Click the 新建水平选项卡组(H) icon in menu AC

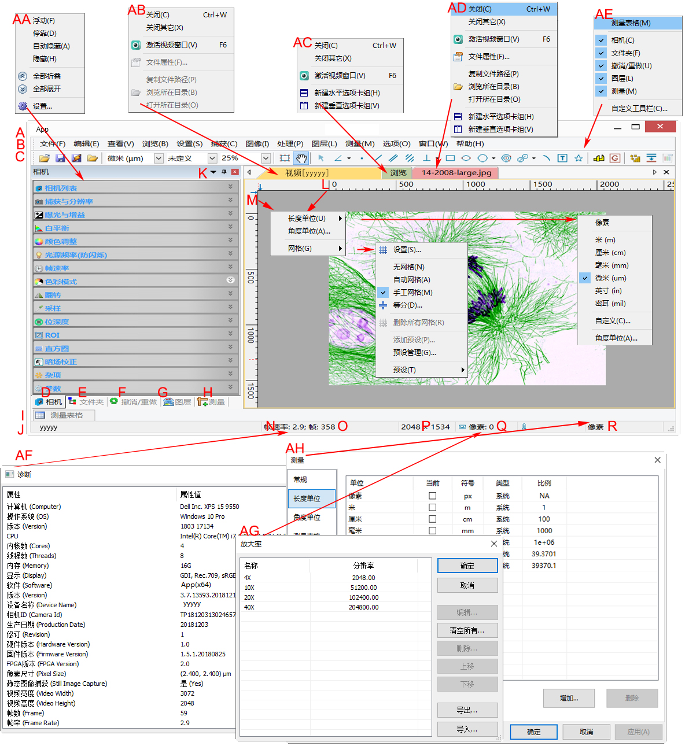click(x=304, y=93)
